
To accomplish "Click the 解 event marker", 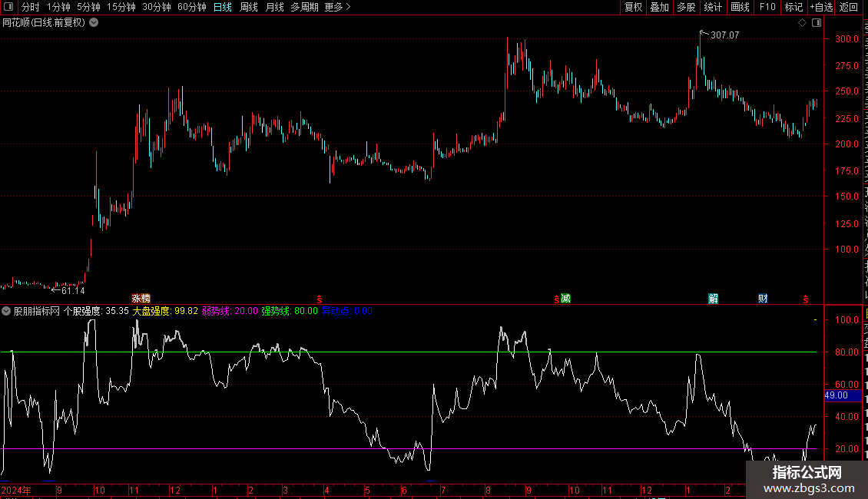I will [x=713, y=299].
